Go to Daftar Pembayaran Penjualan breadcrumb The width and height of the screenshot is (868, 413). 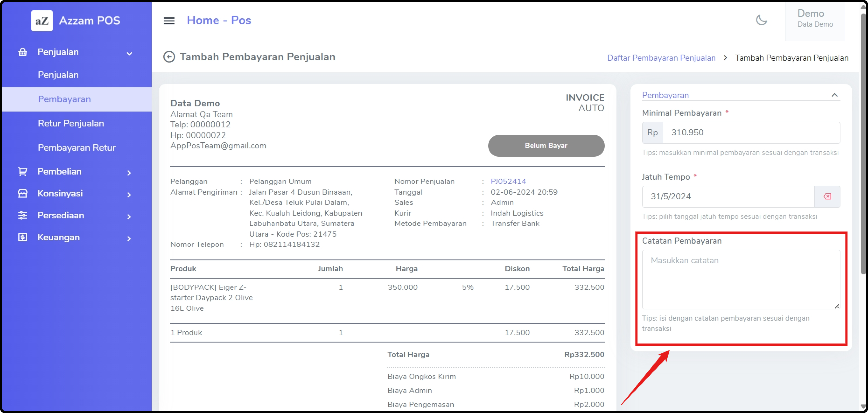coord(661,58)
